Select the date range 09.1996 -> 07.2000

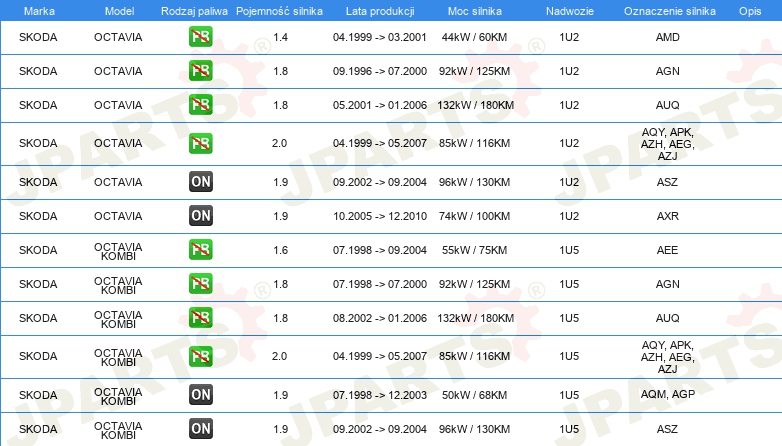380,71
